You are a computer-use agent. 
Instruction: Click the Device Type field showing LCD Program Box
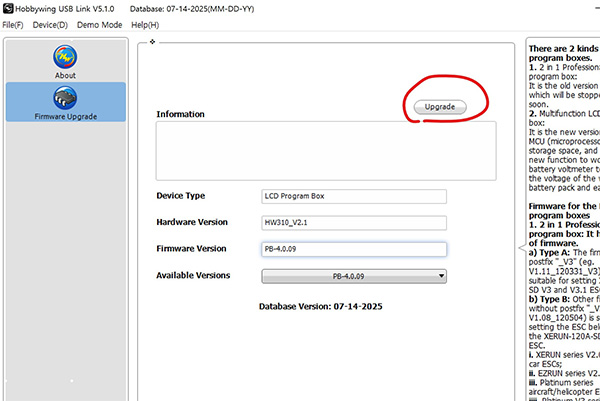point(353,196)
